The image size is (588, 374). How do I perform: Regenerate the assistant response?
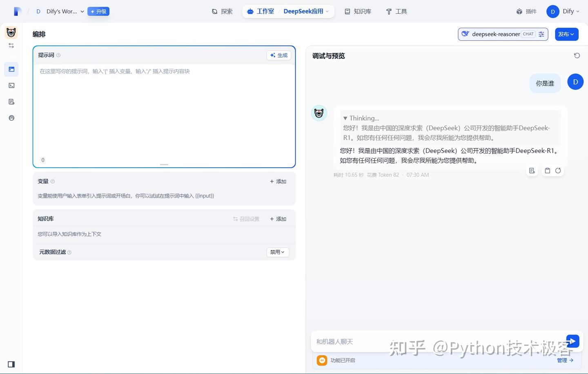(x=559, y=170)
